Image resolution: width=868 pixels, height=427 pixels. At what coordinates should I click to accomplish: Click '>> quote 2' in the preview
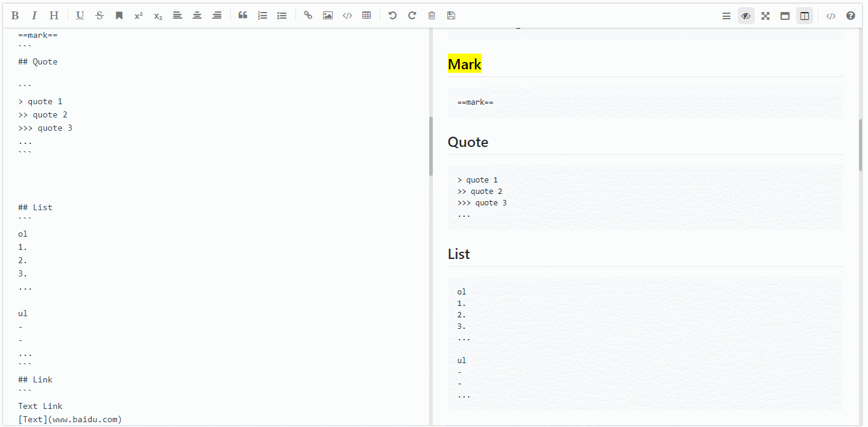click(480, 192)
